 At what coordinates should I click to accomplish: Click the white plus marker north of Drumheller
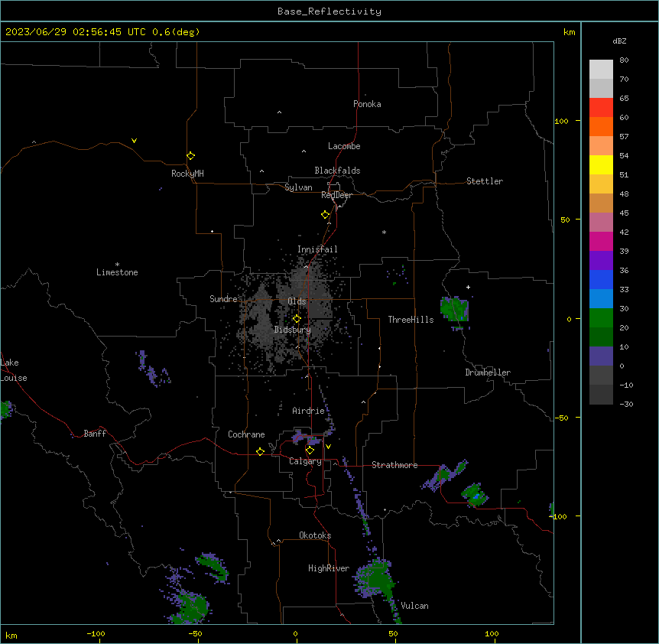tap(468, 287)
